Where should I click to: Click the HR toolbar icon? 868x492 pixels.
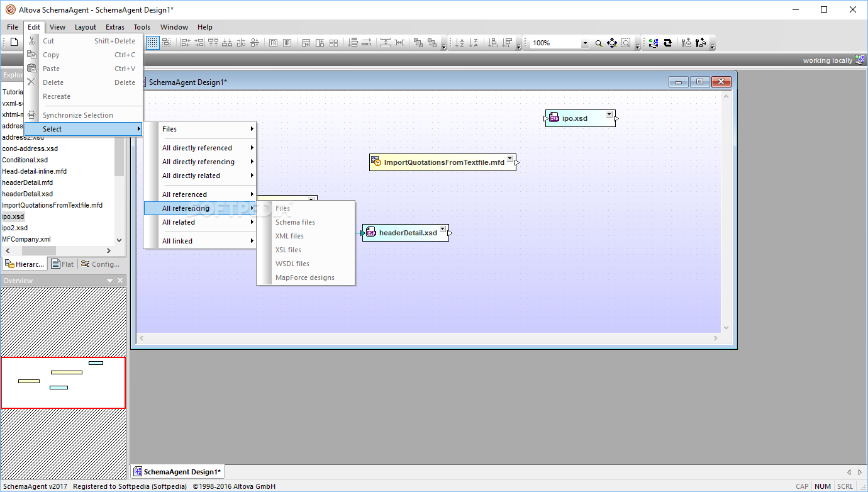[287, 43]
